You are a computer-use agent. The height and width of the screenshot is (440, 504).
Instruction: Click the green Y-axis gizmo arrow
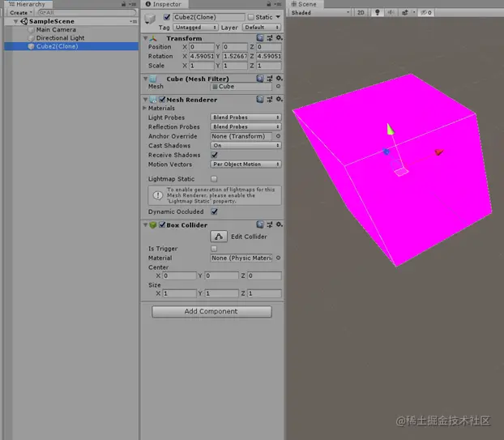391,129
